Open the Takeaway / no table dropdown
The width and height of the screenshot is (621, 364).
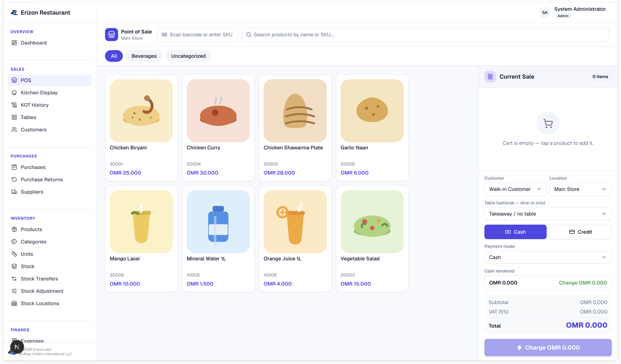pyautogui.click(x=548, y=214)
